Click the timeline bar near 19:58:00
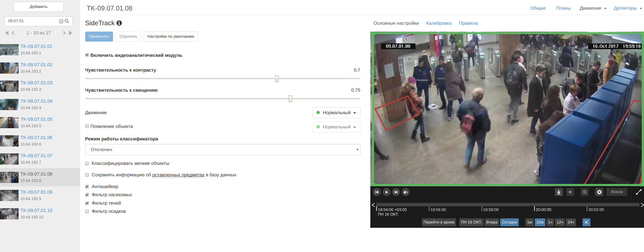This screenshot has width=644, height=252. tap(482, 205)
